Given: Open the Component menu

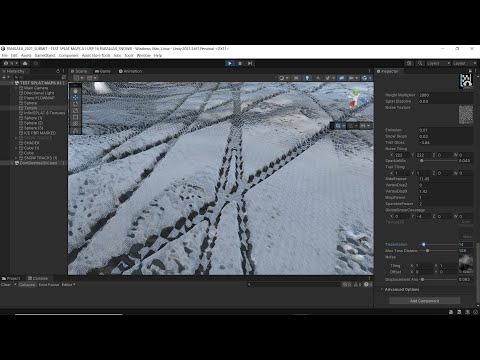Looking at the screenshot, I should [x=69, y=55].
